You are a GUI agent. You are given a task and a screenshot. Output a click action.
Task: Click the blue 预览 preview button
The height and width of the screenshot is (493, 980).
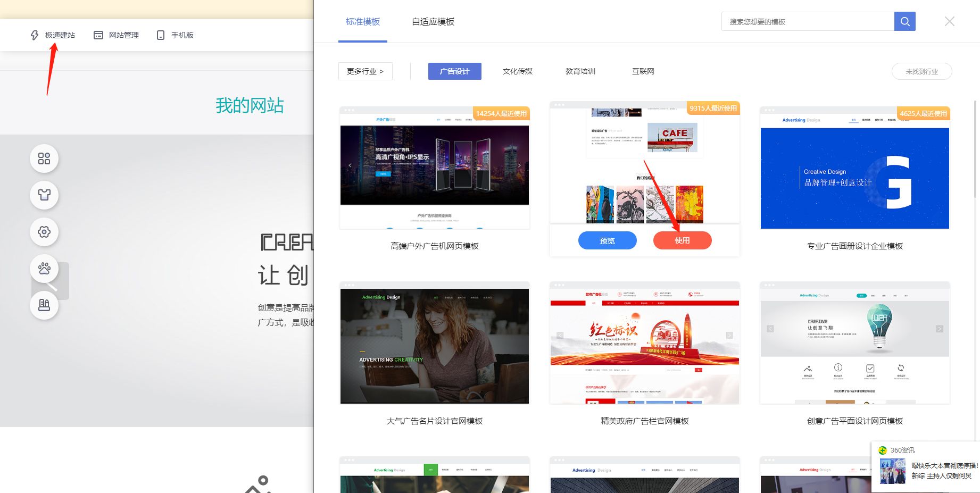click(608, 240)
